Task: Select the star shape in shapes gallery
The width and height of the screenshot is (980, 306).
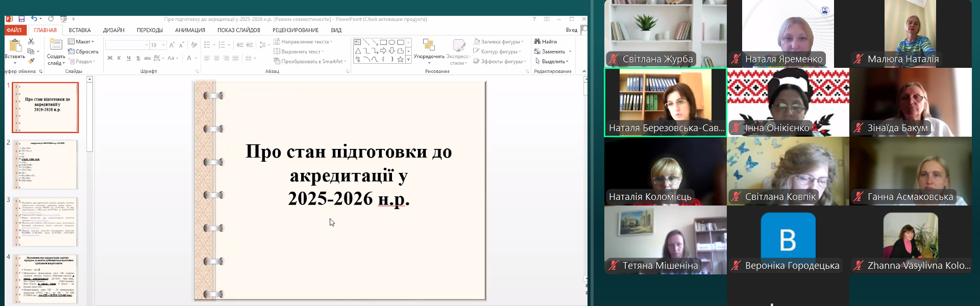Action: click(x=400, y=60)
